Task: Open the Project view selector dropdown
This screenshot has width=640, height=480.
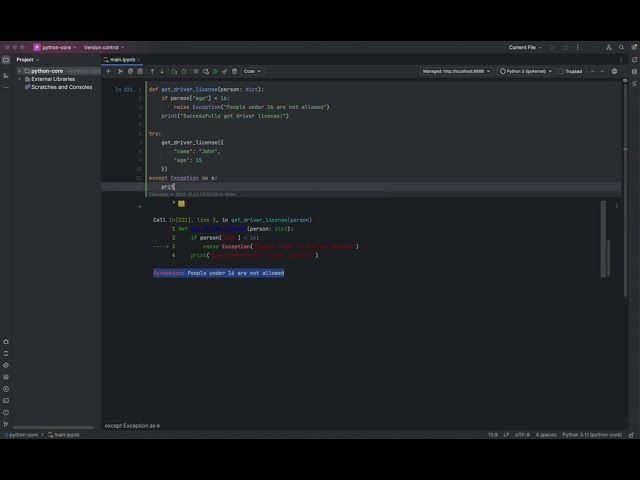Action: (x=27, y=60)
